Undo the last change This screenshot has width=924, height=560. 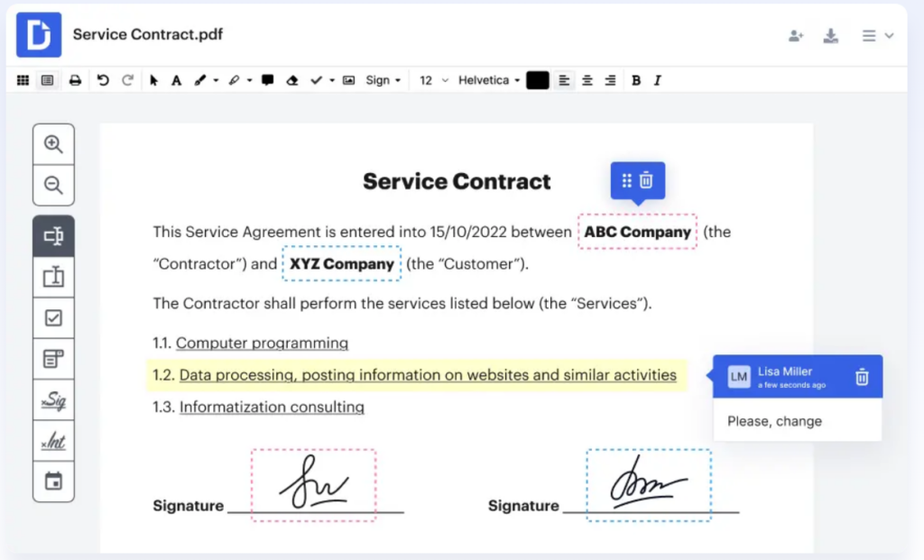102,79
